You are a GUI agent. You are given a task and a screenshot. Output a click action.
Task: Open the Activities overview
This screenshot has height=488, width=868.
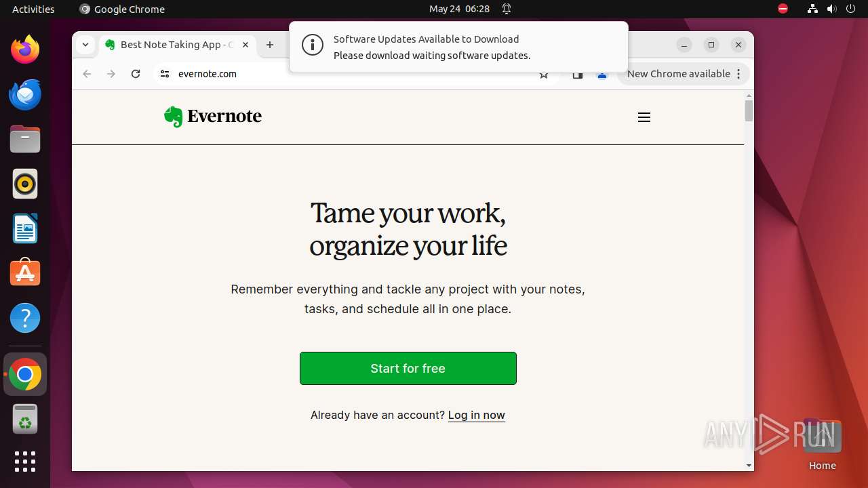33,9
